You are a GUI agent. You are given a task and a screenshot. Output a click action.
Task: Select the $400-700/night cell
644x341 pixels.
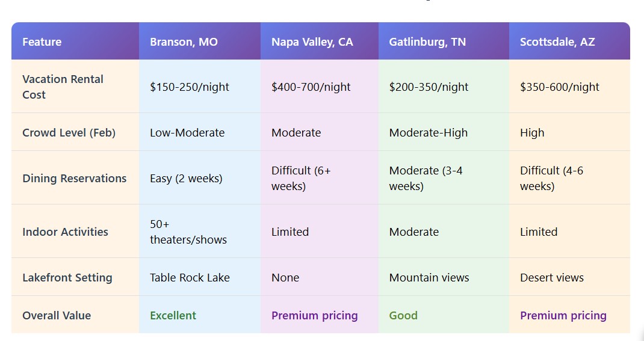[x=311, y=87]
